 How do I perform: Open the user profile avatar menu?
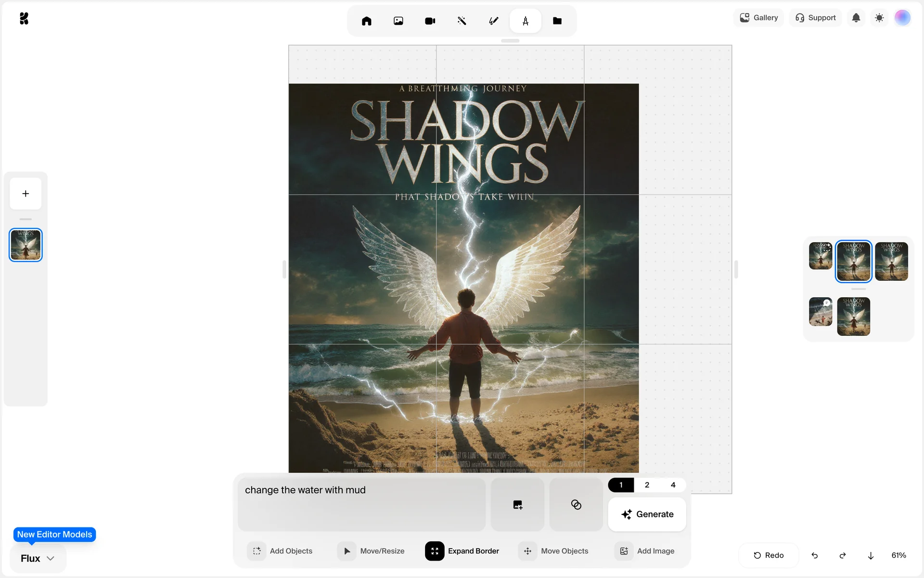pos(902,18)
